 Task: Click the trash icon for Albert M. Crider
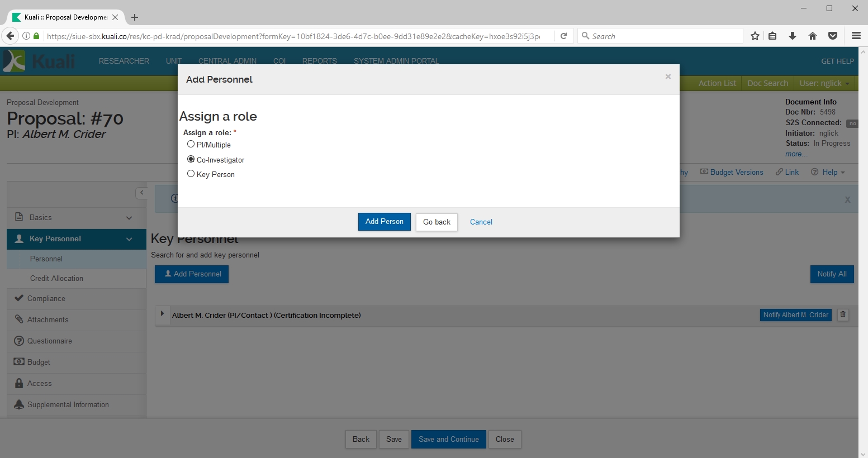click(843, 314)
